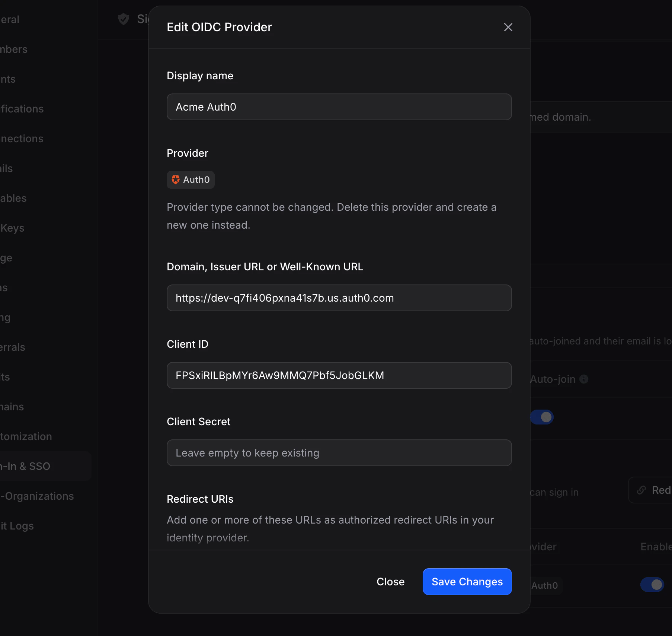This screenshot has height=636, width=672.
Task: Turn off the Auth0 enabled toggle
Action: [651, 585]
